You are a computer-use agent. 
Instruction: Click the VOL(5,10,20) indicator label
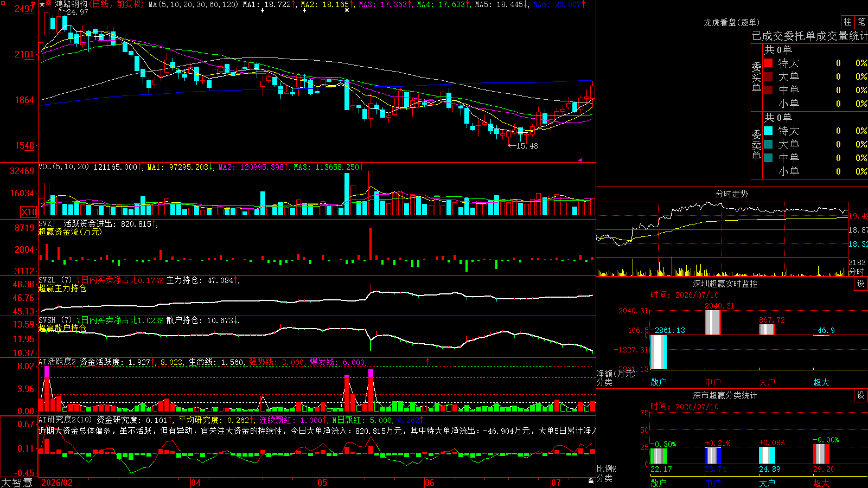point(63,167)
